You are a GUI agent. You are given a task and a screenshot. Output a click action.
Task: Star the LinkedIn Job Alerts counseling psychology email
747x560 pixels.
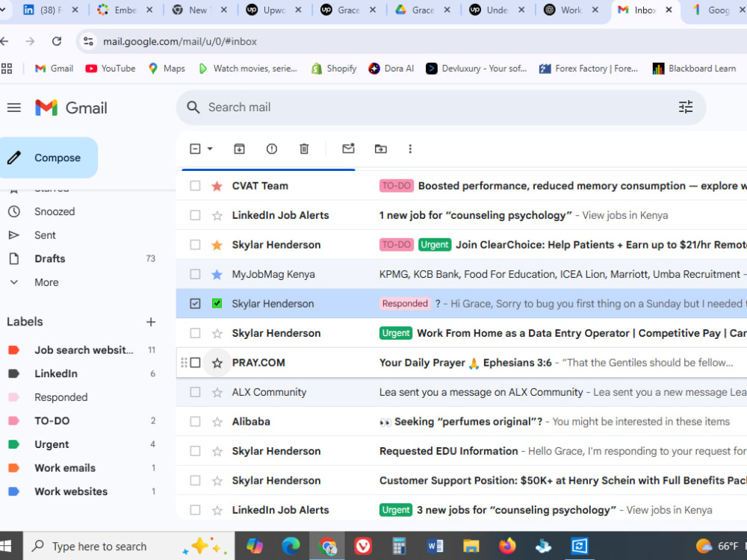click(x=217, y=216)
